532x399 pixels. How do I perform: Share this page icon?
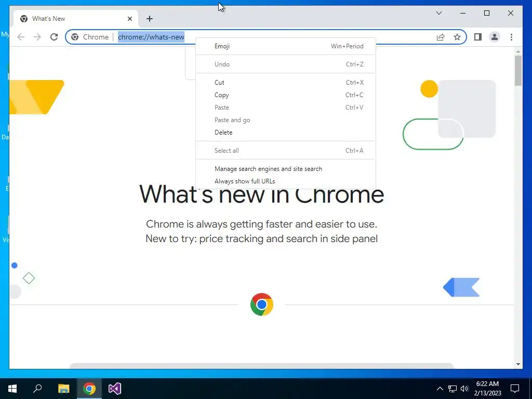tap(441, 37)
